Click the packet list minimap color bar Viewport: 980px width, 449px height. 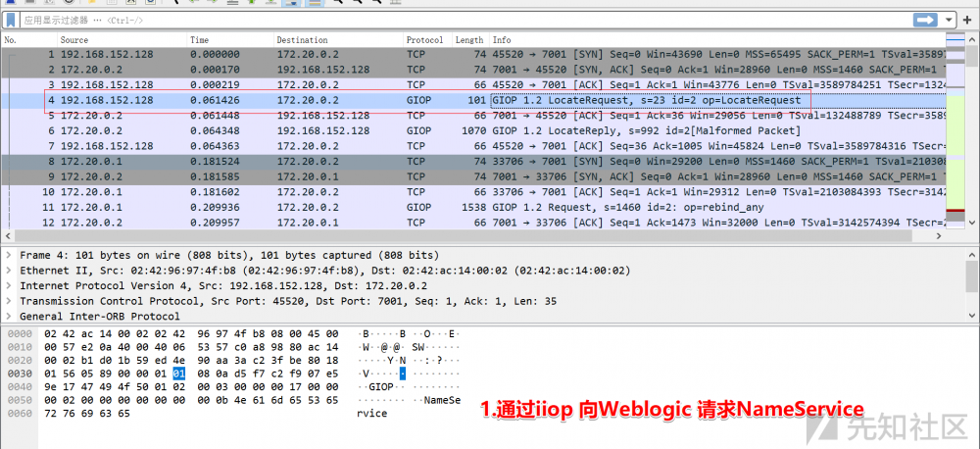click(955, 131)
